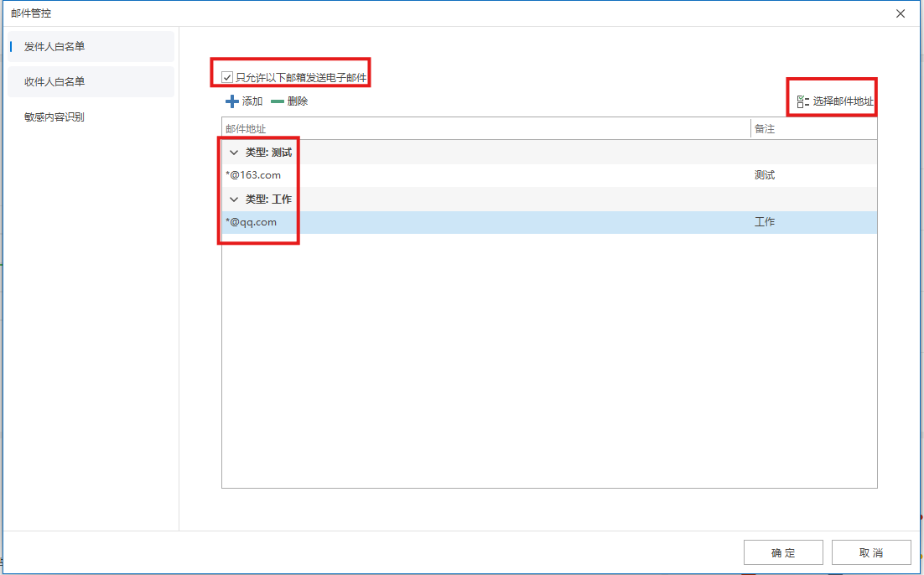Select the 类型: 工作 group header label
924x575 pixels.
pyautogui.click(x=268, y=199)
